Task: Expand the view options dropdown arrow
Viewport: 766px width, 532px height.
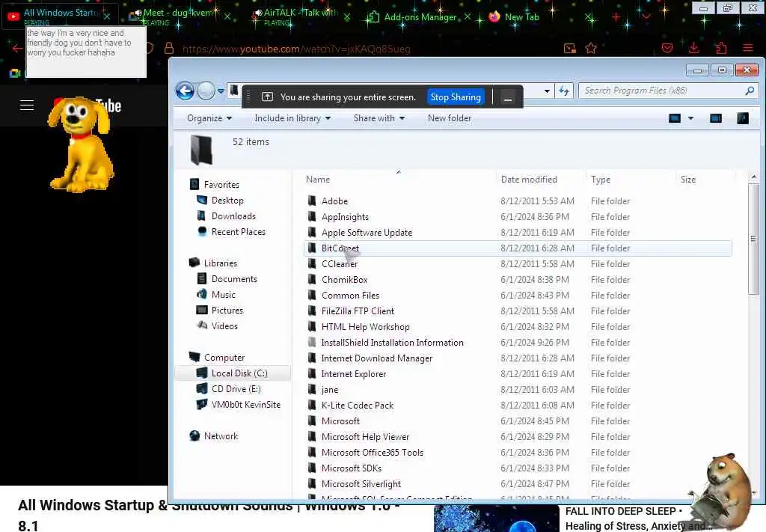Action: coord(690,118)
